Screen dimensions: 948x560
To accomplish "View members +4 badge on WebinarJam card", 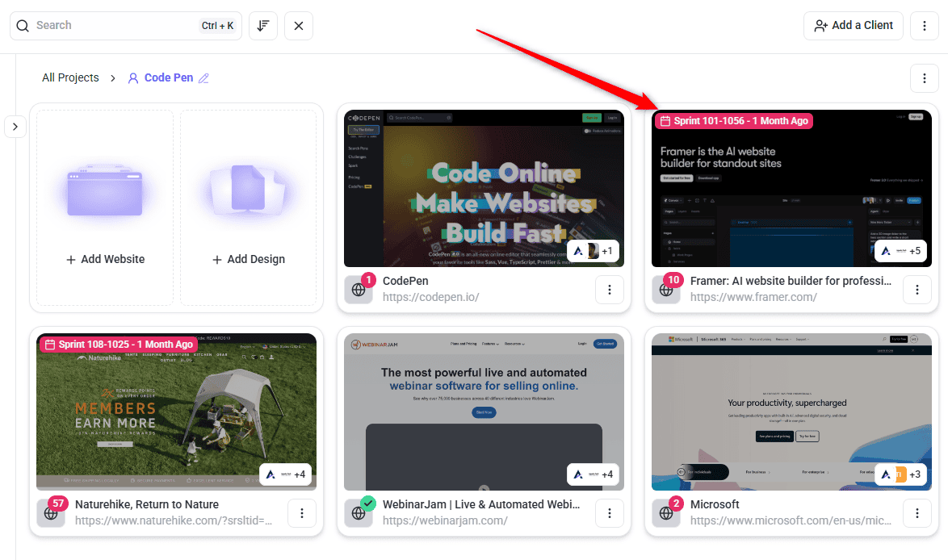I will pos(593,474).
